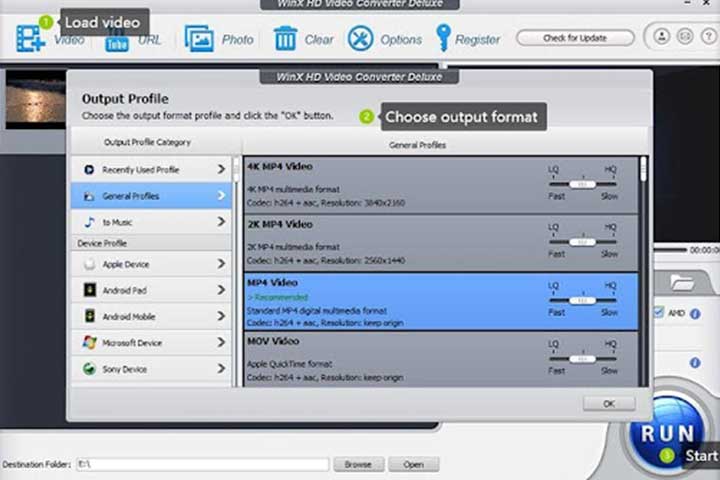Click the Video label in toolbar
Image resolution: width=720 pixels, height=480 pixels.
tap(69, 40)
